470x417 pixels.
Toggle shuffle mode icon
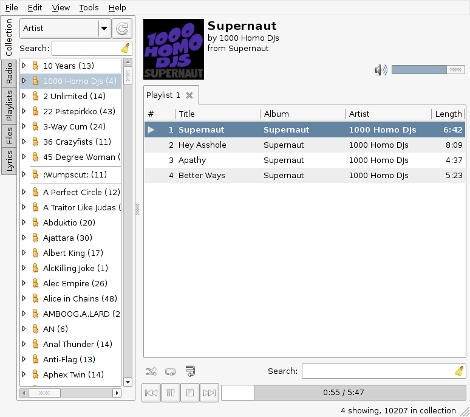tap(151, 371)
